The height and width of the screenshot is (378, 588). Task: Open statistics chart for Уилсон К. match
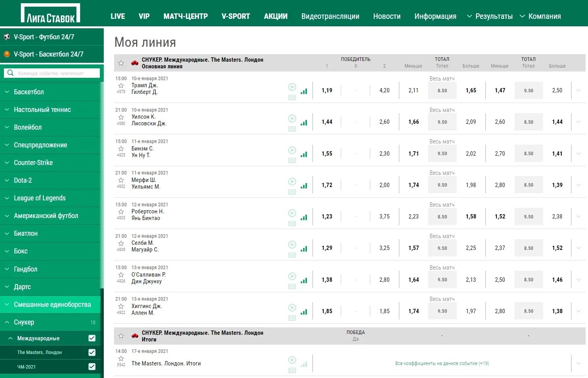pos(304,123)
